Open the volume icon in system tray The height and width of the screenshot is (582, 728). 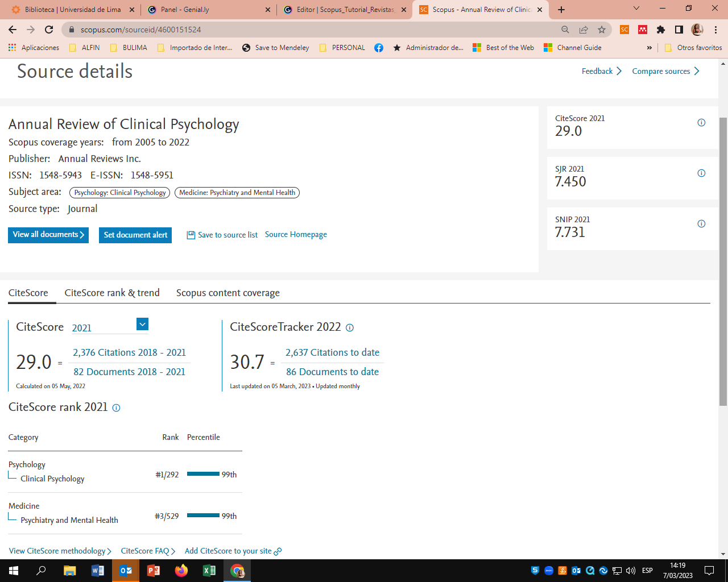click(631, 571)
